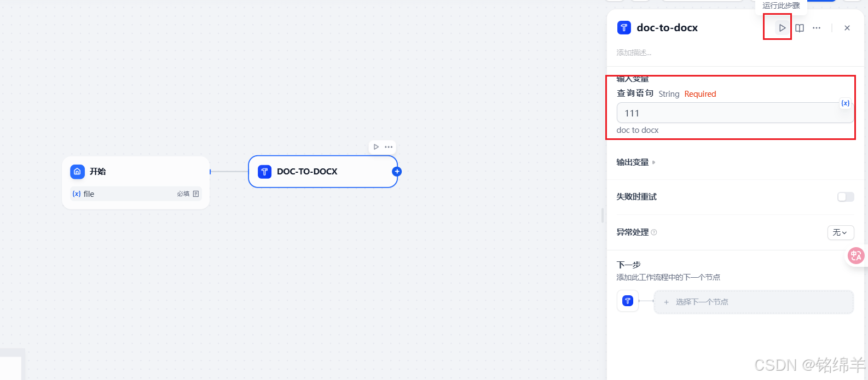868x380 pixels.
Task: Click the 添加此工作流程中的下一个节点 description text
Action: (668, 277)
